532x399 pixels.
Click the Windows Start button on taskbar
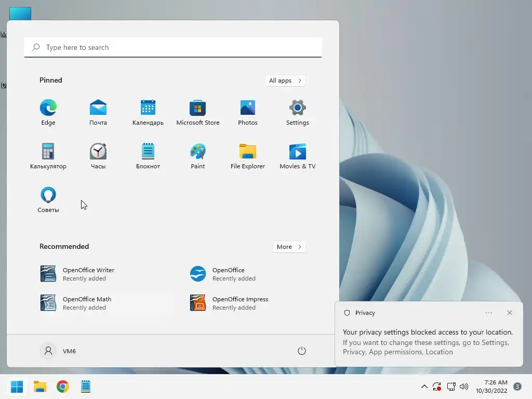coord(17,387)
